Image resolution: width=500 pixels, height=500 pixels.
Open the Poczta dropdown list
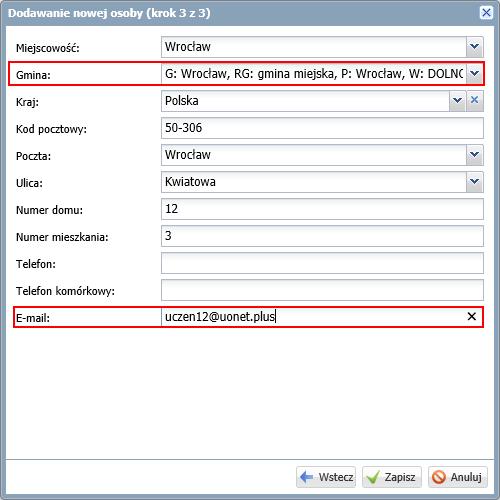point(475,154)
